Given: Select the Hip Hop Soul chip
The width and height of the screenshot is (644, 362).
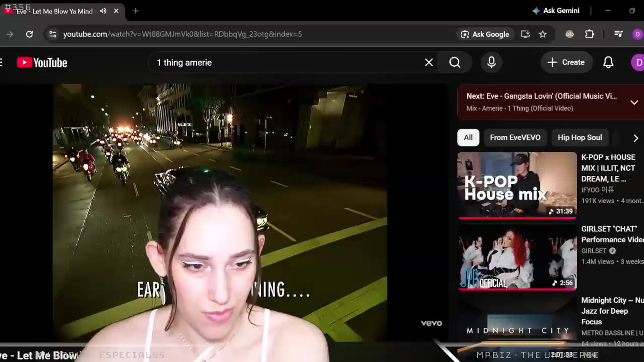Looking at the screenshot, I should (580, 138).
